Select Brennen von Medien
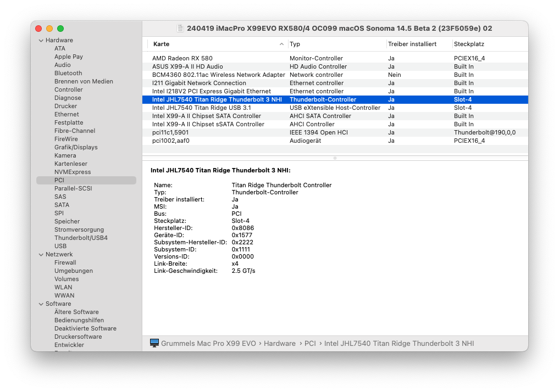The width and height of the screenshot is (559, 392). (x=84, y=81)
